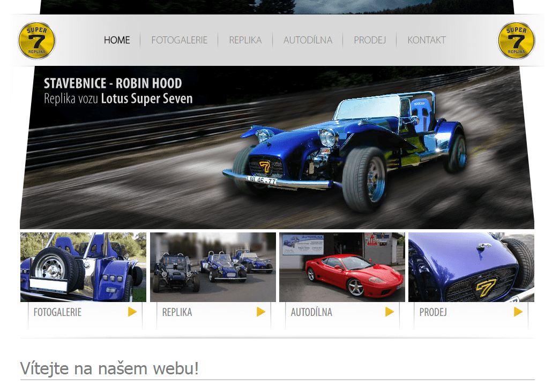The image size is (552, 392).
Task: Click the Super 7 Replika logo on the right
Action: (x=516, y=41)
